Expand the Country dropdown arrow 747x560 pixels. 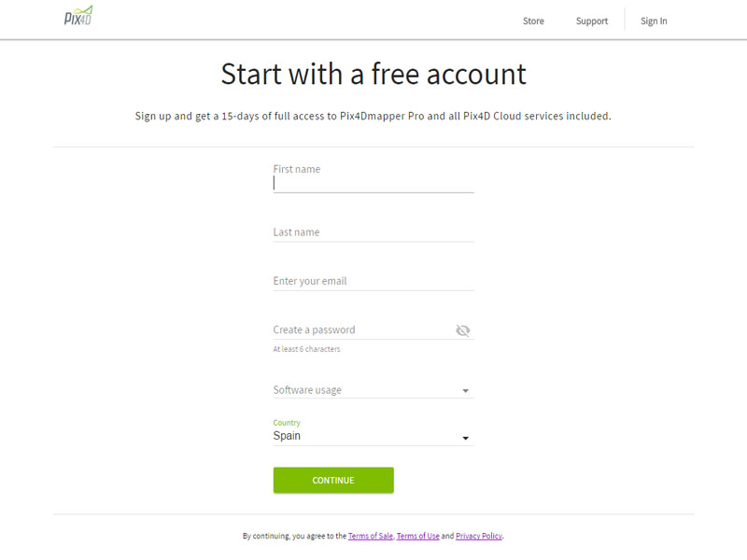tap(465, 438)
